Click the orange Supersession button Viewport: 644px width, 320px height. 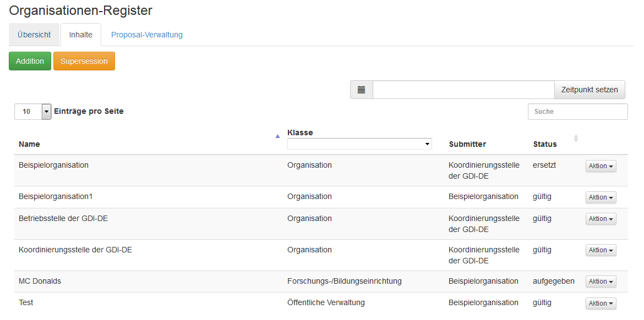[84, 61]
